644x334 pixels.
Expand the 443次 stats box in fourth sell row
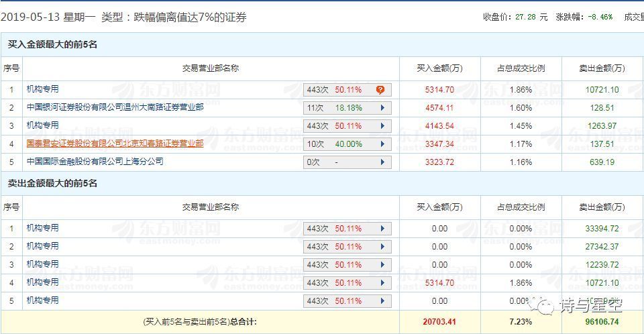pos(347,283)
